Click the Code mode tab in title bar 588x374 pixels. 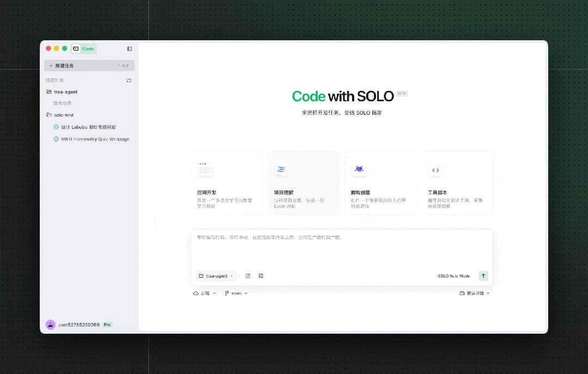[x=84, y=48]
